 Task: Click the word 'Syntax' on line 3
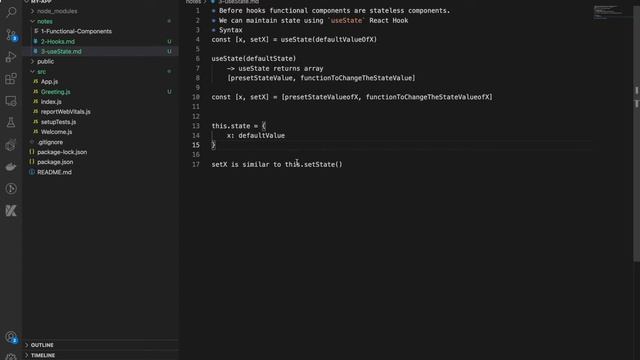pyautogui.click(x=231, y=30)
